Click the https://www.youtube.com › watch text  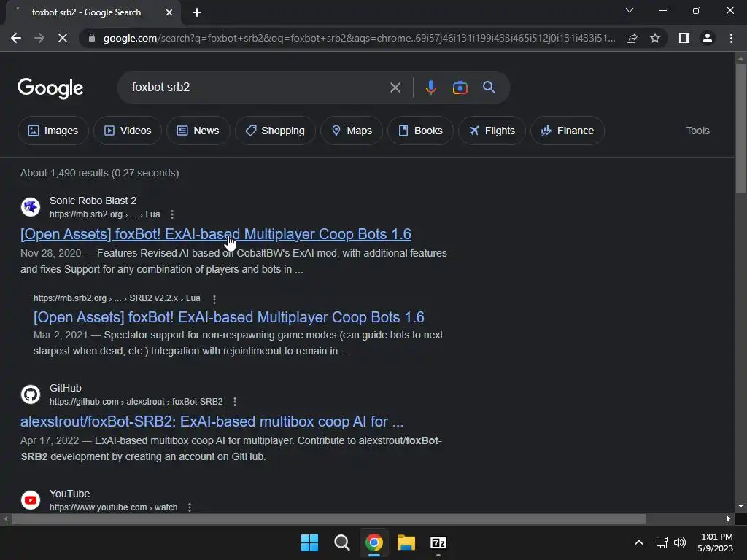coord(113,507)
